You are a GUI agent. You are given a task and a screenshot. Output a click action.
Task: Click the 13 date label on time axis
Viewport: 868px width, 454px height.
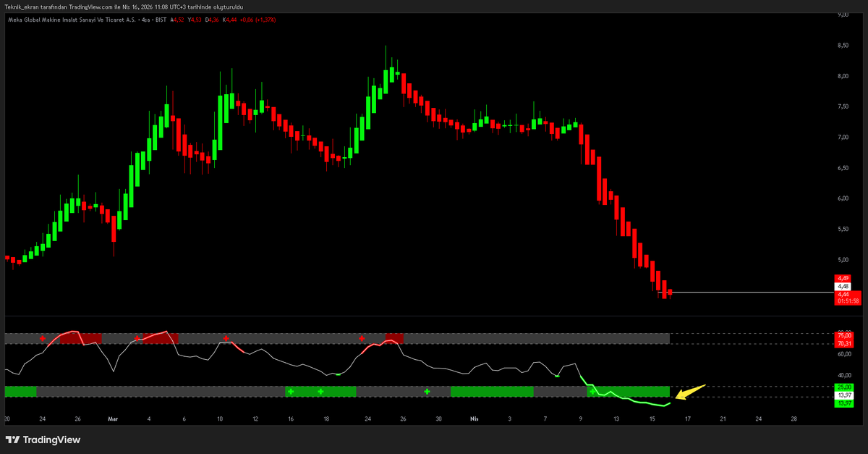616,419
